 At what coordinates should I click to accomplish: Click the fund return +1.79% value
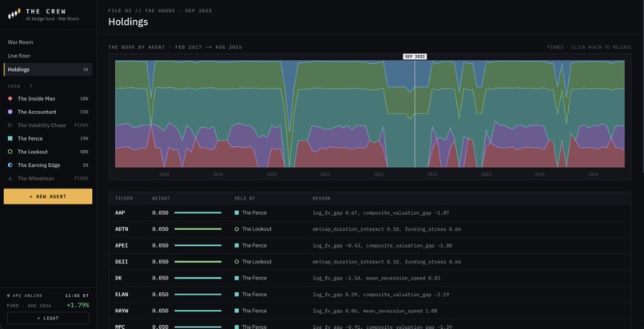78,305
